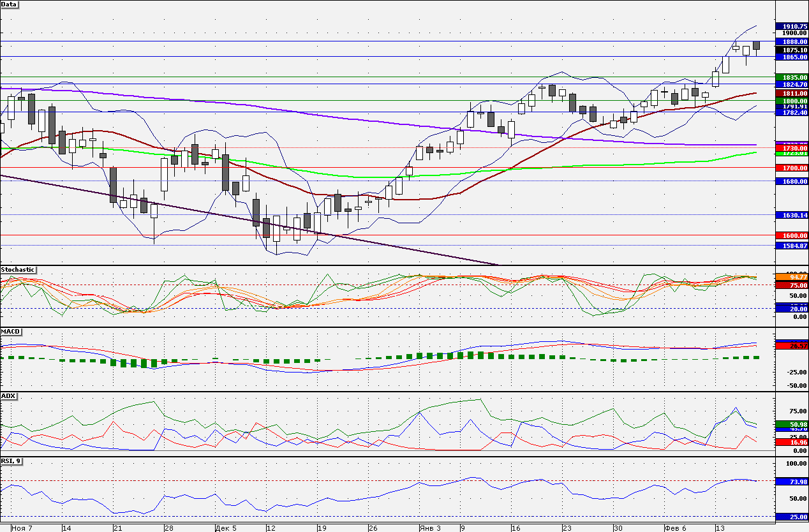Select the Stochastic indicator panel label
Viewport: 809px width, 532px height.
point(18,270)
